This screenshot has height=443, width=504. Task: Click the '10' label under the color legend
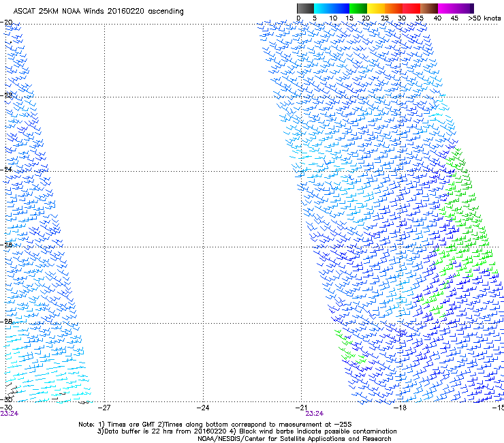pyautogui.click(x=333, y=18)
